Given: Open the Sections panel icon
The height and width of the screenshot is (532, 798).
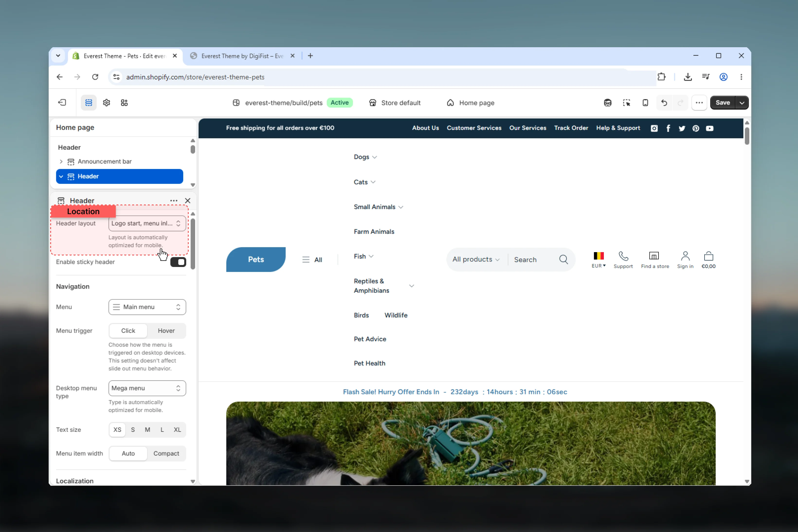Looking at the screenshot, I should click(89, 102).
